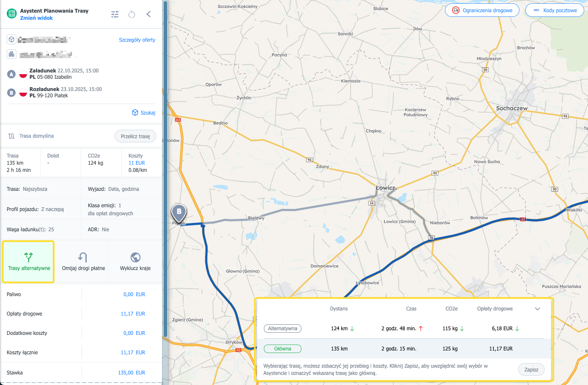
Task: Click the Alternatywna 6,18 EUR toll value
Action: pos(502,329)
